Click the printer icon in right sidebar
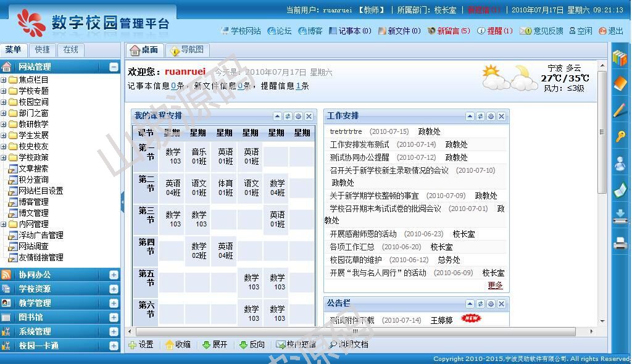This screenshot has height=364, width=632. tap(620, 243)
